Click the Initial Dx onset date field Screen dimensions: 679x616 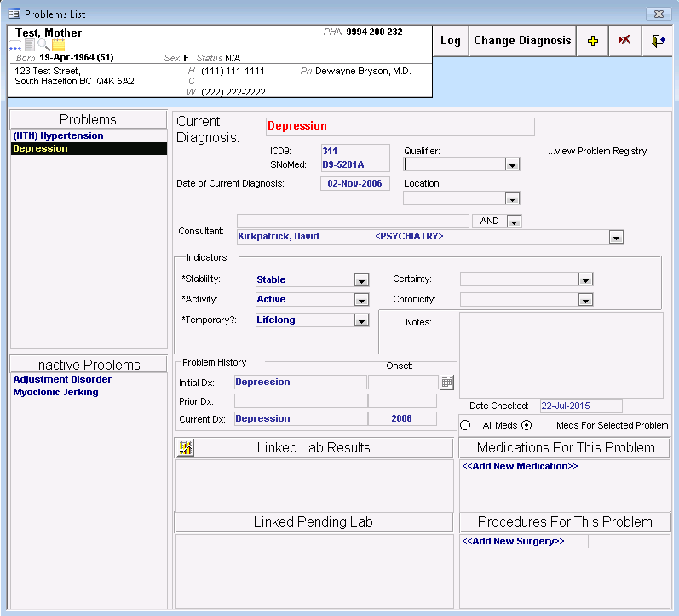click(x=403, y=382)
